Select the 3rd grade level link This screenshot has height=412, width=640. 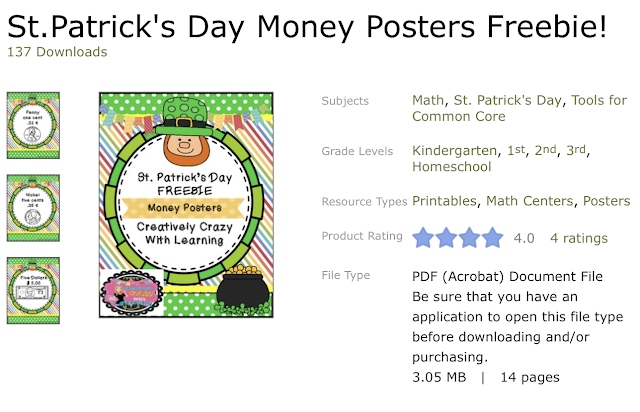coord(576,151)
